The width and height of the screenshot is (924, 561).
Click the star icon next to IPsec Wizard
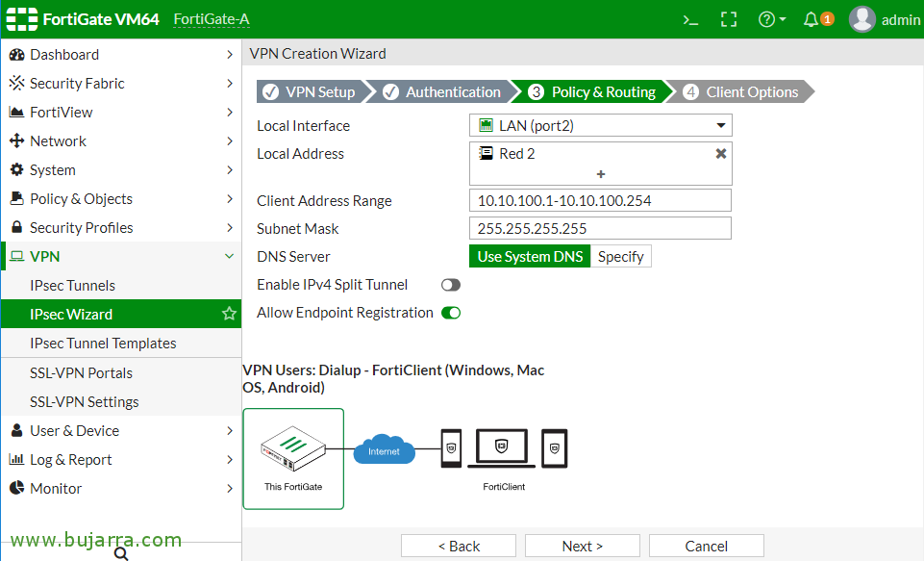tap(229, 314)
